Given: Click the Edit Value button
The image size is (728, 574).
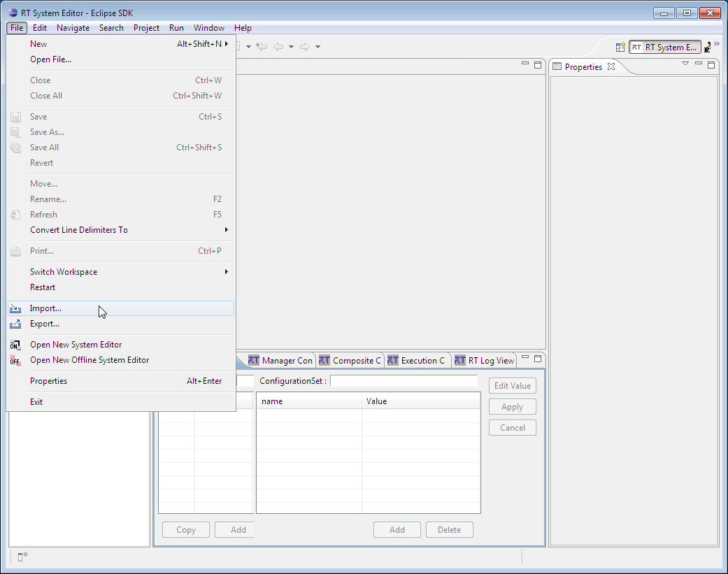Looking at the screenshot, I should click(x=512, y=385).
